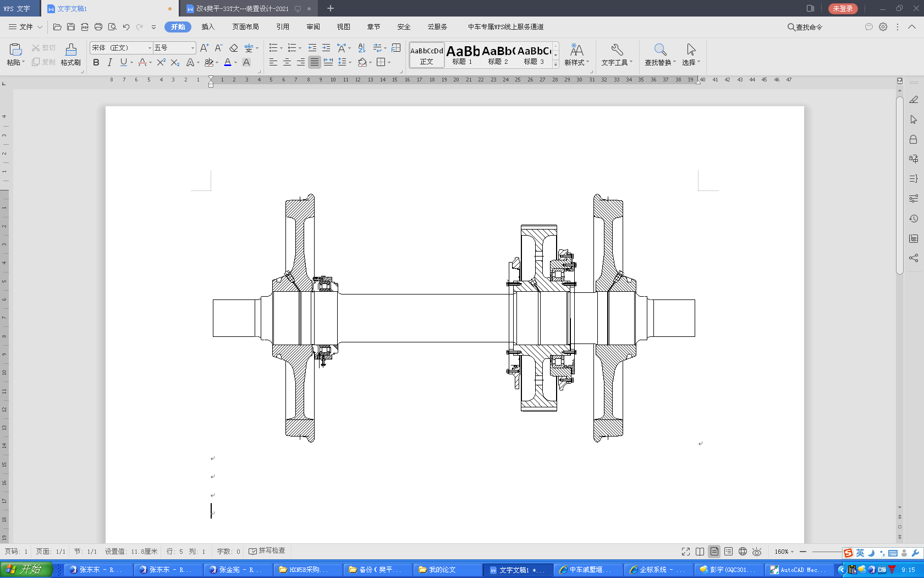
Task: Toggle page layout view in status bar
Action: tap(714, 552)
